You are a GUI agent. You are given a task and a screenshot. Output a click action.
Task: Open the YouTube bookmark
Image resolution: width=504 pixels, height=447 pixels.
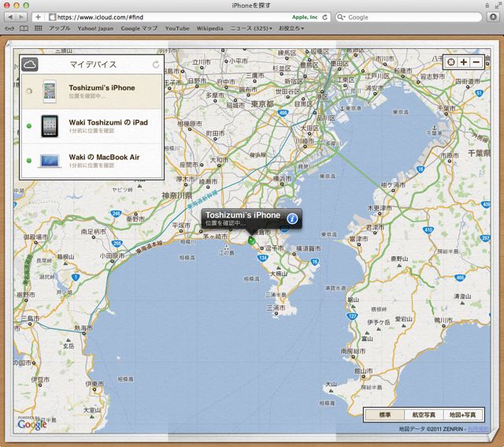coord(177,28)
